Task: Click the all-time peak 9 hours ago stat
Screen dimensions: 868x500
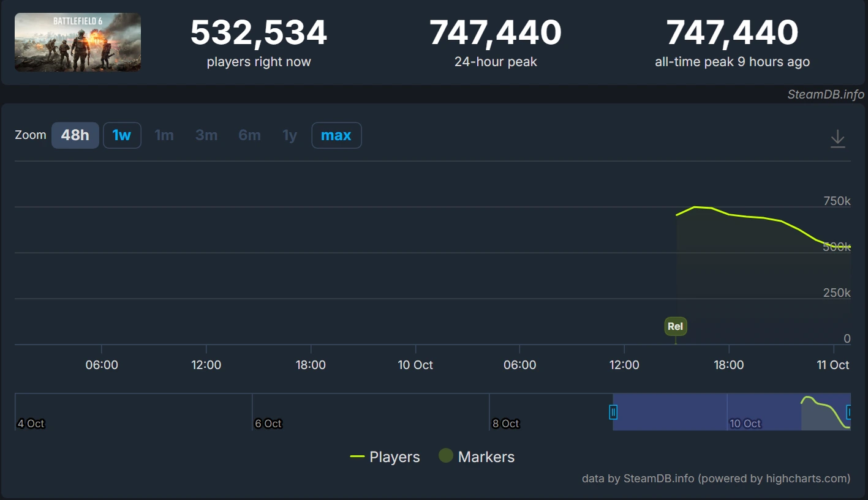Action: point(732,42)
